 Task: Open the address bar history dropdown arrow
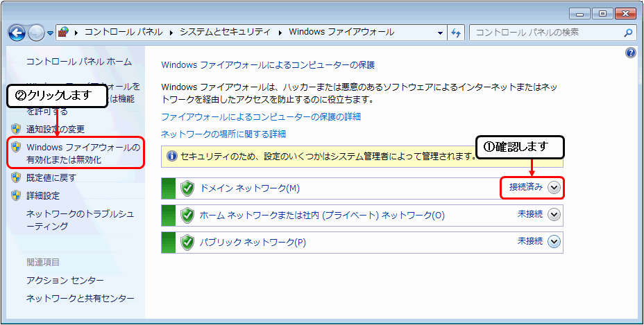440,33
